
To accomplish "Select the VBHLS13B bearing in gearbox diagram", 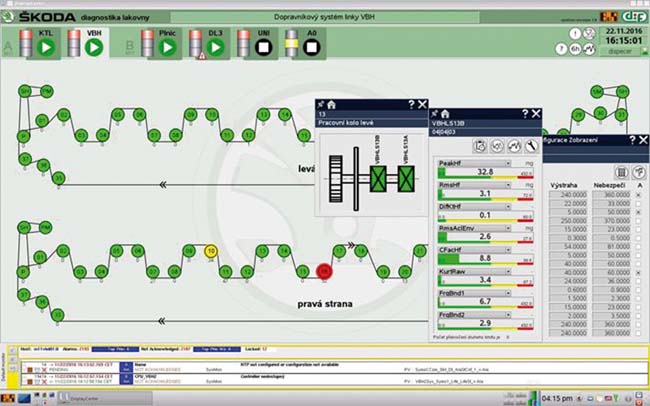I will coord(378,179).
